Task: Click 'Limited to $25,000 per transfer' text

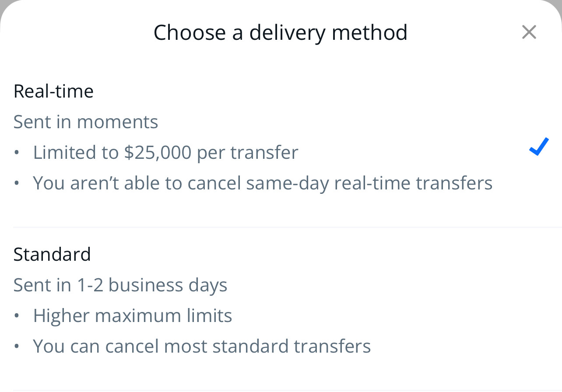Action: tap(165, 152)
